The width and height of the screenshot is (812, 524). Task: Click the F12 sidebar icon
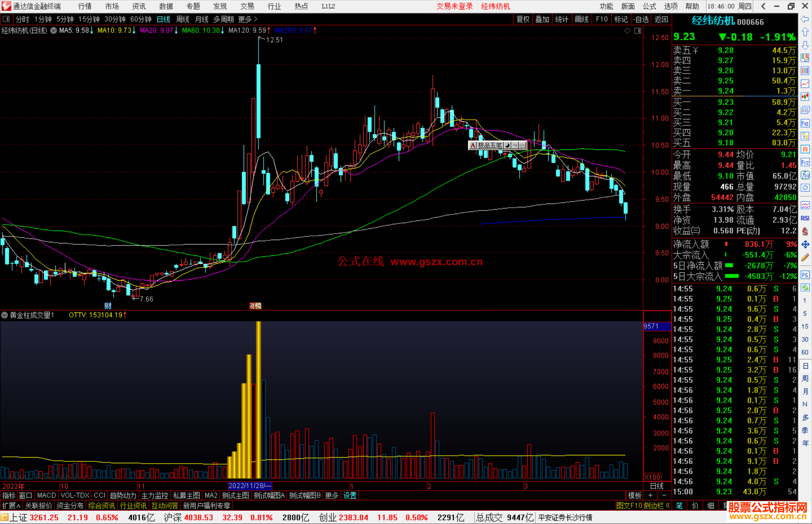(805, 162)
